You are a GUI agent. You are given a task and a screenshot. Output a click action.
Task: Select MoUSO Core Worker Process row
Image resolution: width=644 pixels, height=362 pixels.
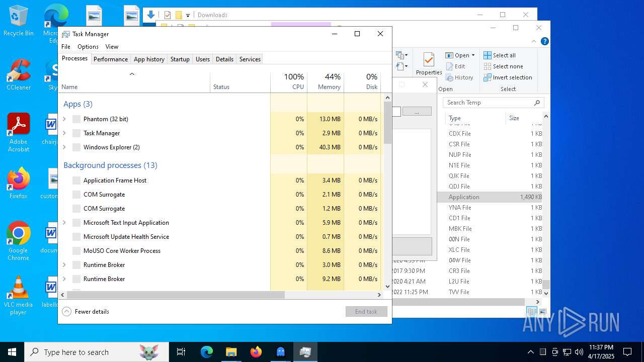tap(220, 251)
